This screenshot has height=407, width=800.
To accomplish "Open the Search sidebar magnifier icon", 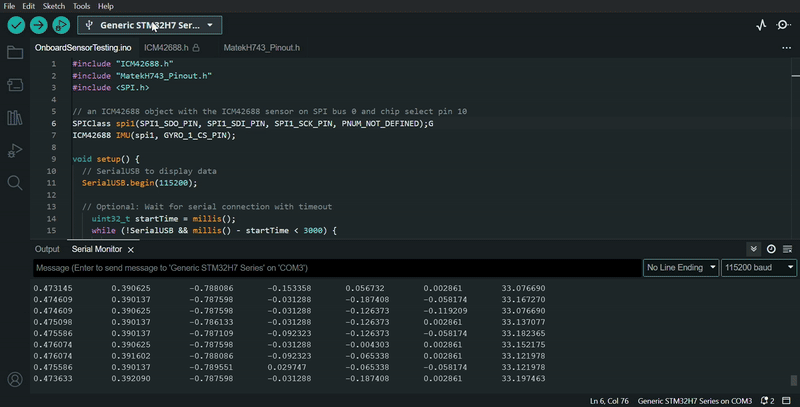I will point(15,183).
